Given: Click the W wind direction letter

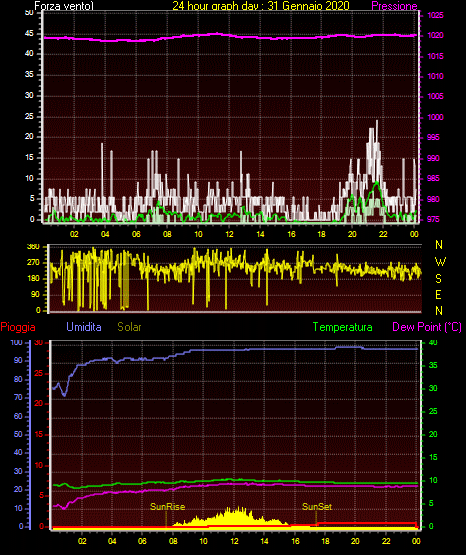Looking at the screenshot, I should click(x=440, y=262).
